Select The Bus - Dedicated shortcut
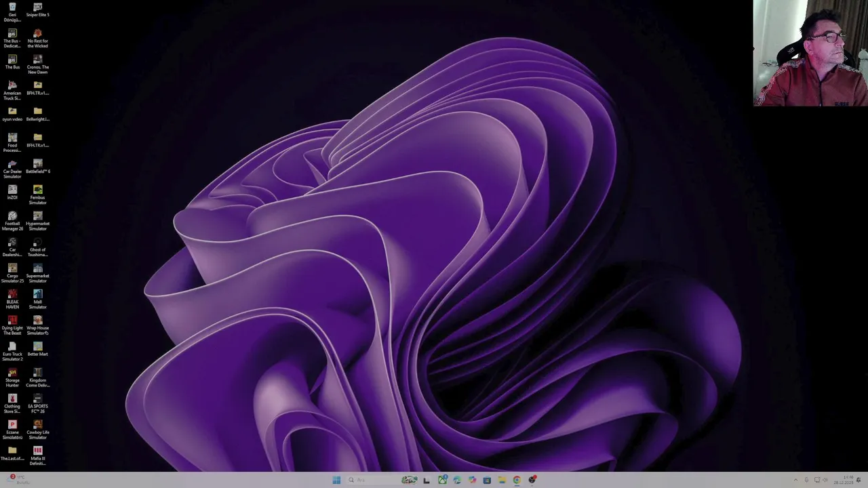This screenshot has width=868, height=488. coord(12,39)
